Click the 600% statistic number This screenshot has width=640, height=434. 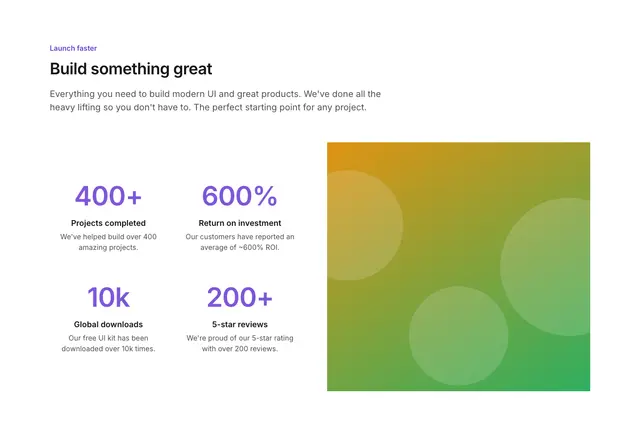240,196
